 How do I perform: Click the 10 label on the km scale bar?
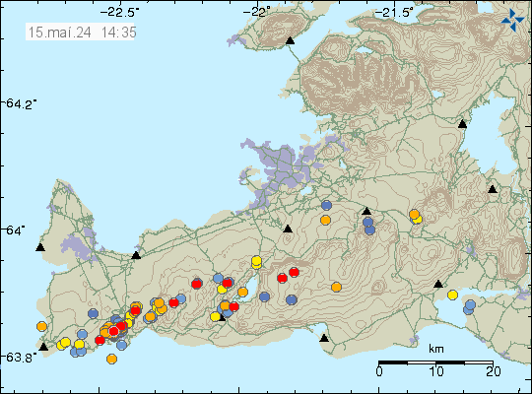click(x=436, y=371)
